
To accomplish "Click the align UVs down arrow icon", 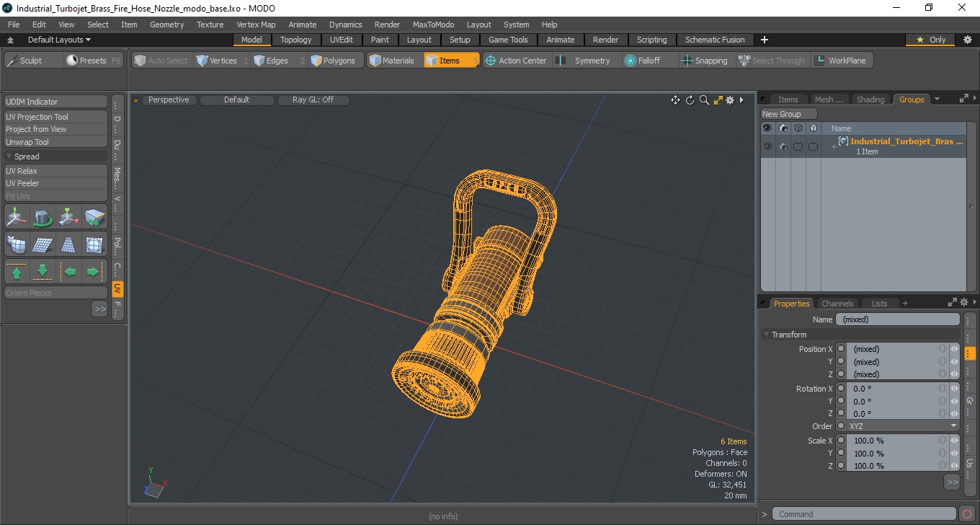I will pos(43,272).
